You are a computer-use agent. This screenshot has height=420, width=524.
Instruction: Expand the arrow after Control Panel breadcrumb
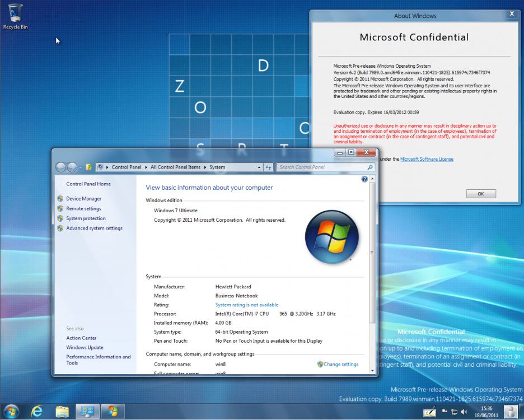146,167
